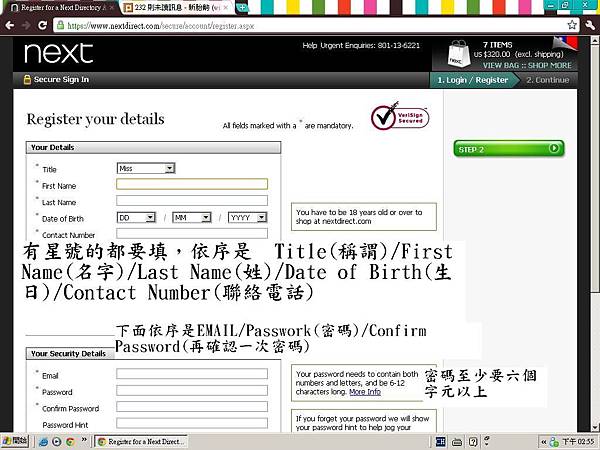600x450 pixels.
Task: Click the 'Register your details' heading
Action: click(95, 119)
